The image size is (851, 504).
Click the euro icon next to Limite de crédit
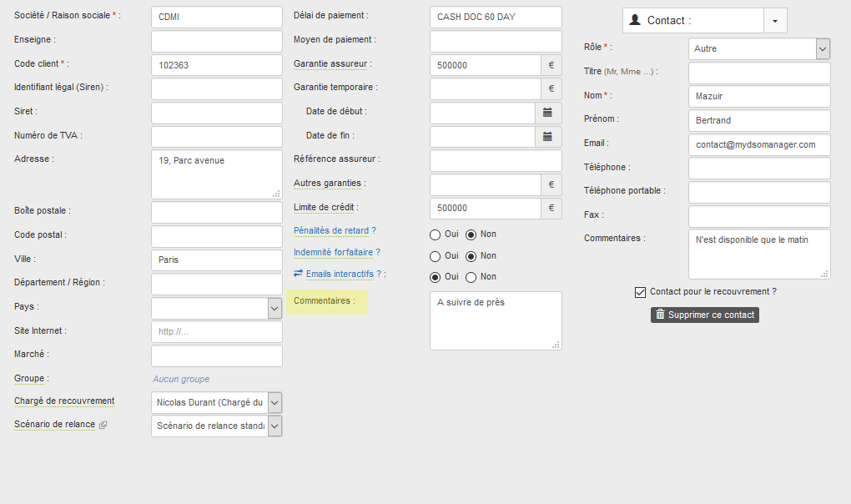pos(551,209)
